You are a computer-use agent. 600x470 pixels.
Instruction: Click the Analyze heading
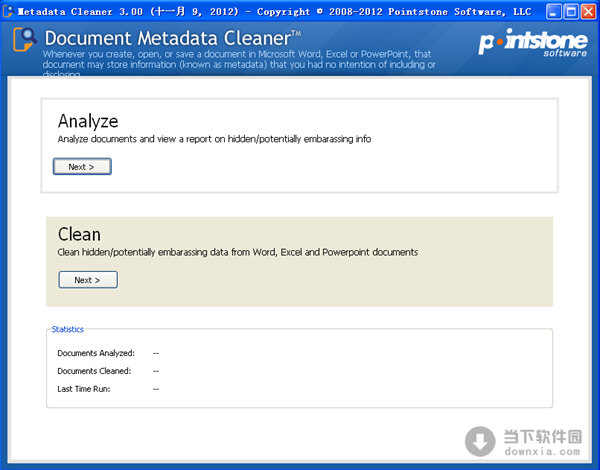(88, 121)
